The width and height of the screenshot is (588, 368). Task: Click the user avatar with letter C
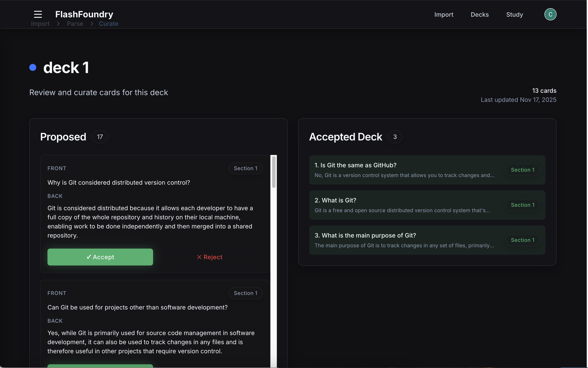click(x=550, y=14)
